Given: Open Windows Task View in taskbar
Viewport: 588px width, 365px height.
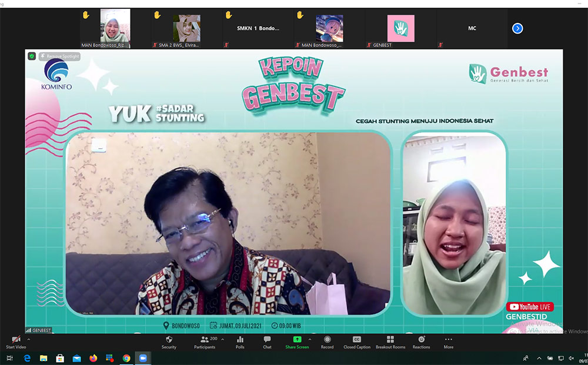Looking at the screenshot, I should pyautogui.click(x=10, y=359).
